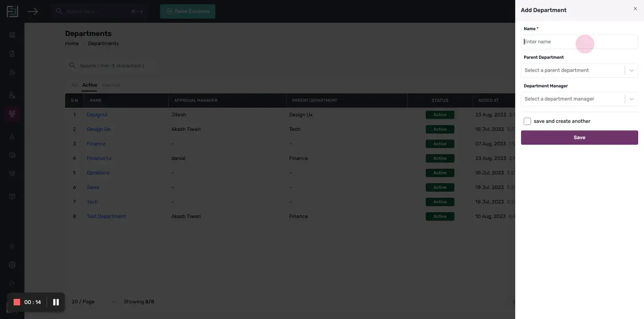Open the Department Manager dropdown
This screenshot has width=644, height=319.
point(580,99)
